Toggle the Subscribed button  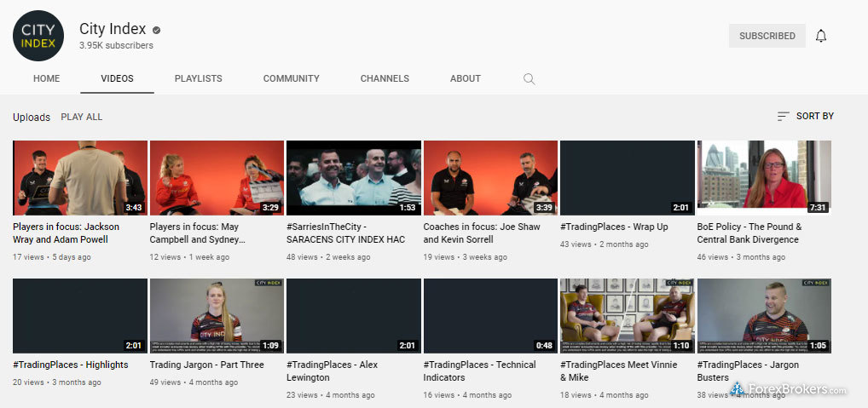point(767,36)
